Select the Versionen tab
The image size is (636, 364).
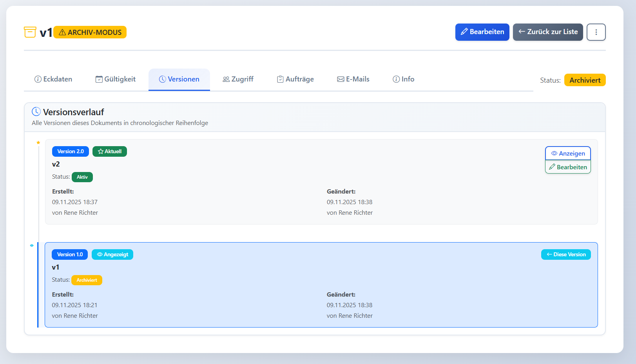pyautogui.click(x=179, y=79)
